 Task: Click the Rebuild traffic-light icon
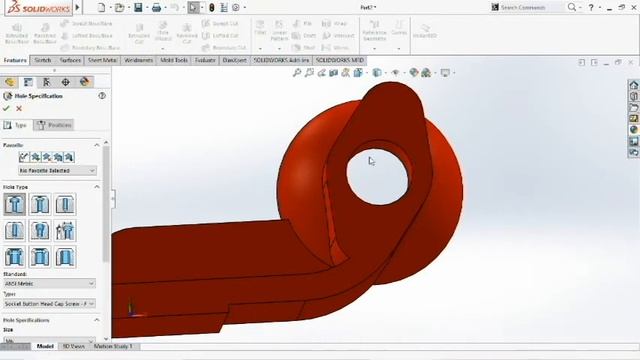[x=211, y=7]
